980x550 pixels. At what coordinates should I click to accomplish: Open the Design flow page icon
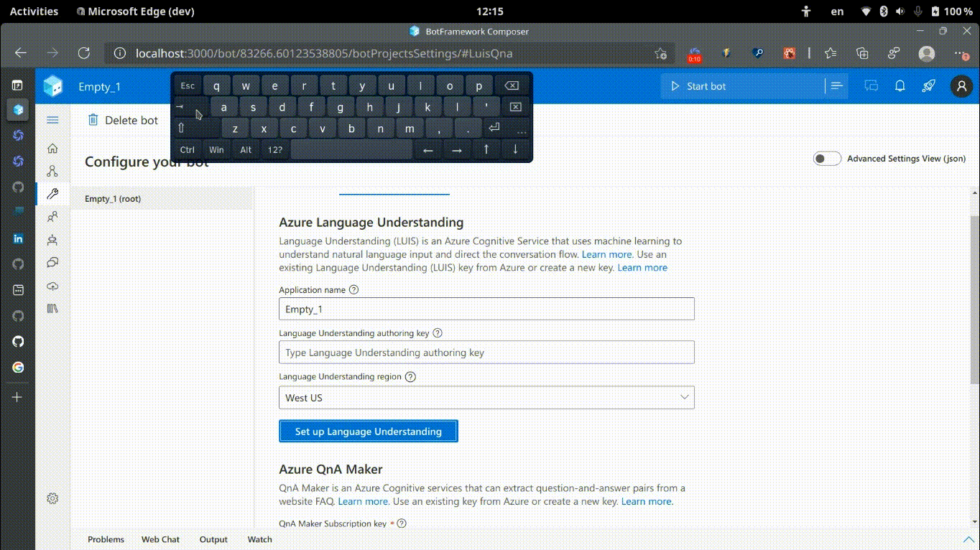[x=52, y=172]
